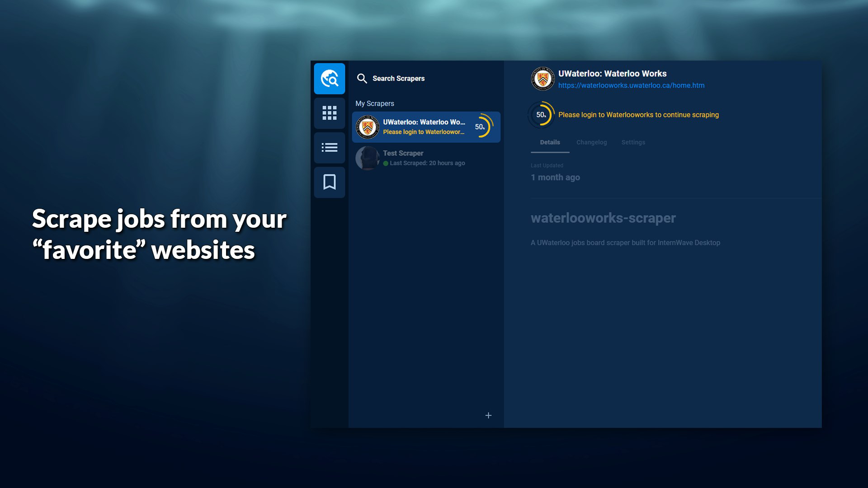Click the 'Last Updated' label
This screenshot has width=868, height=488.
click(547, 165)
